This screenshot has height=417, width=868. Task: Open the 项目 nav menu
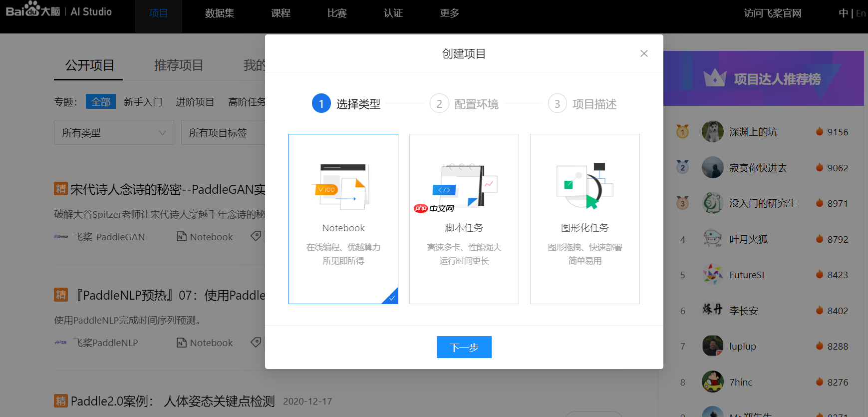(x=159, y=13)
